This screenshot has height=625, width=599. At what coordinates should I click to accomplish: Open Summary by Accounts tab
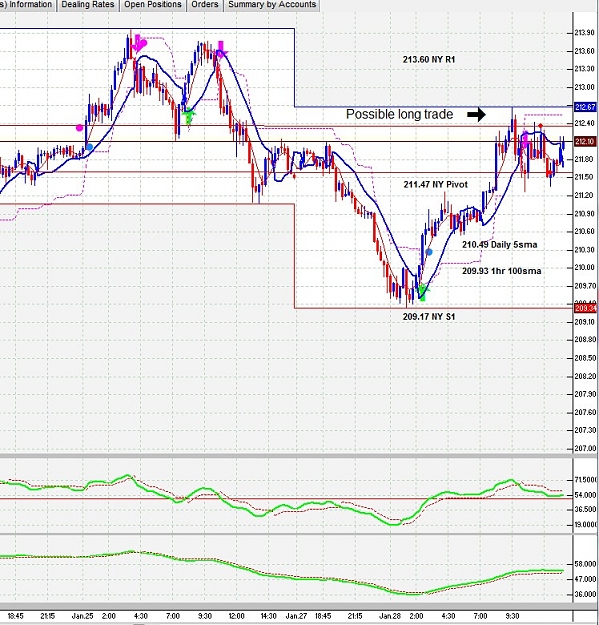tap(272, 5)
